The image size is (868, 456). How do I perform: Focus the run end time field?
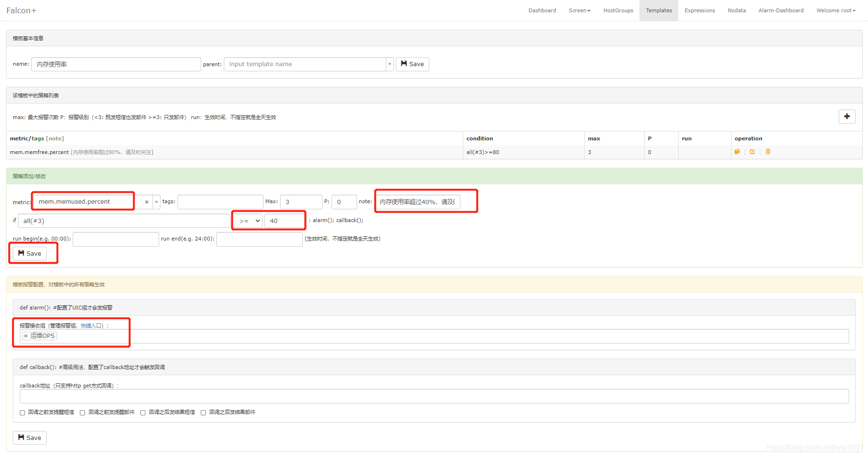[x=260, y=239]
